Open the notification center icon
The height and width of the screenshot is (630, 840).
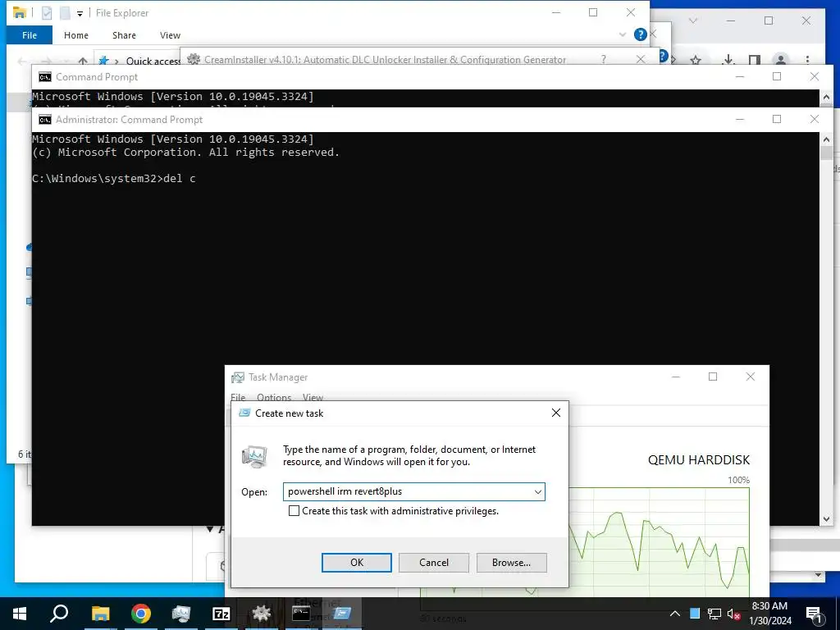tap(814, 614)
